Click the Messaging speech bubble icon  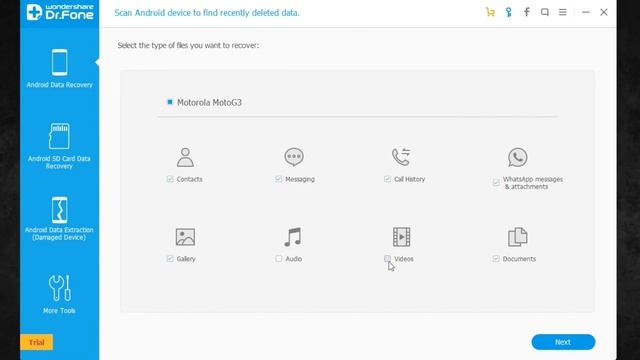tap(294, 157)
